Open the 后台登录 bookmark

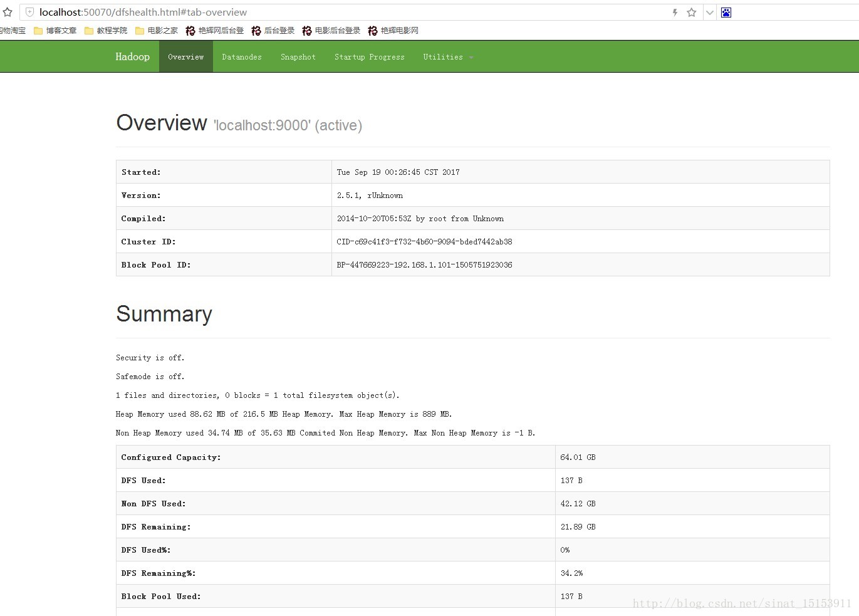273,30
